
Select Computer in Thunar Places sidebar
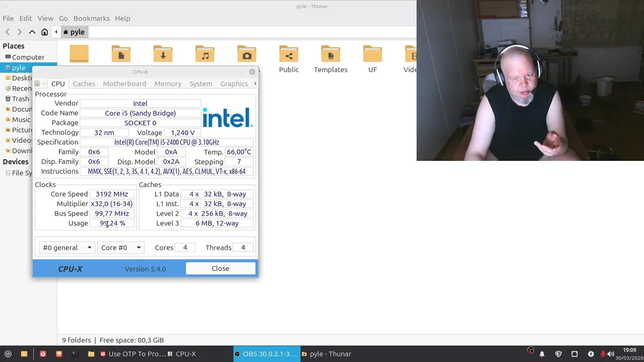[x=28, y=57]
